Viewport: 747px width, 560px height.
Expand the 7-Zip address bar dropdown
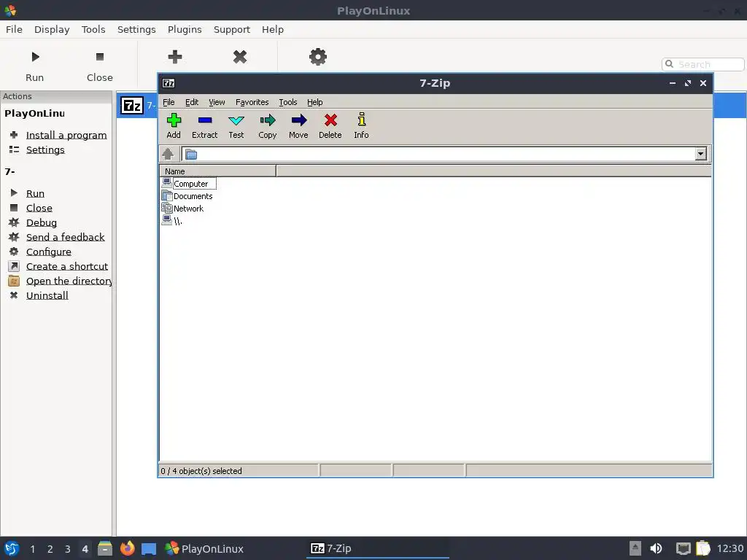[700, 154]
